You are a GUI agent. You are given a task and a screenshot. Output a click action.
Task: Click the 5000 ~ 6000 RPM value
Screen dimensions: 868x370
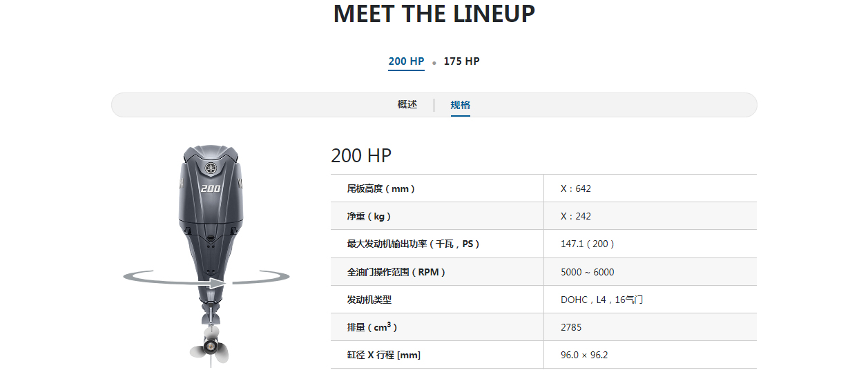[x=588, y=272]
